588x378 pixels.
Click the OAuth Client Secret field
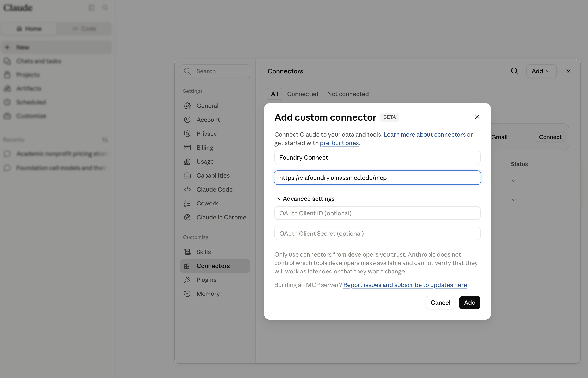(377, 233)
